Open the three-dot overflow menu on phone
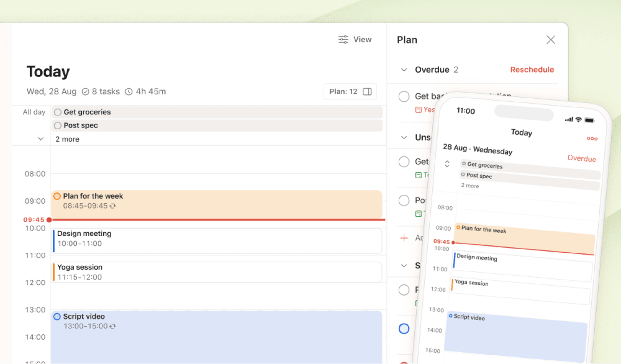This screenshot has height=364, width=621. (592, 138)
